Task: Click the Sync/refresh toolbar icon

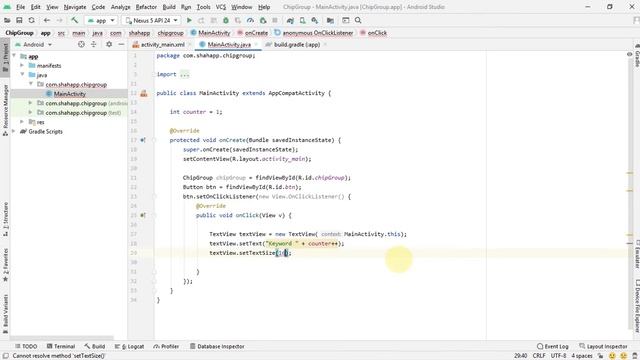Action: click(31, 20)
